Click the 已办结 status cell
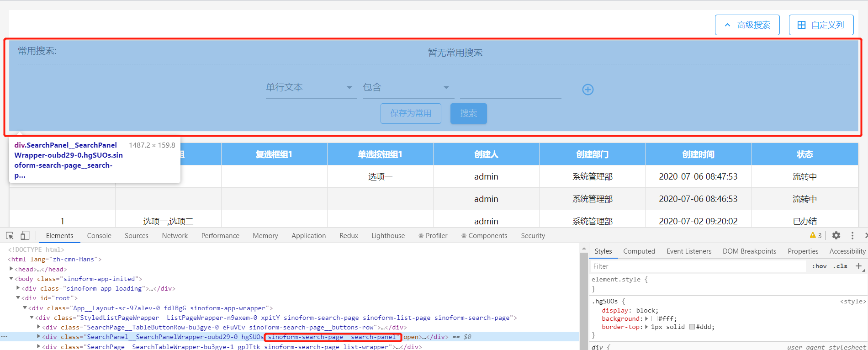 804,221
